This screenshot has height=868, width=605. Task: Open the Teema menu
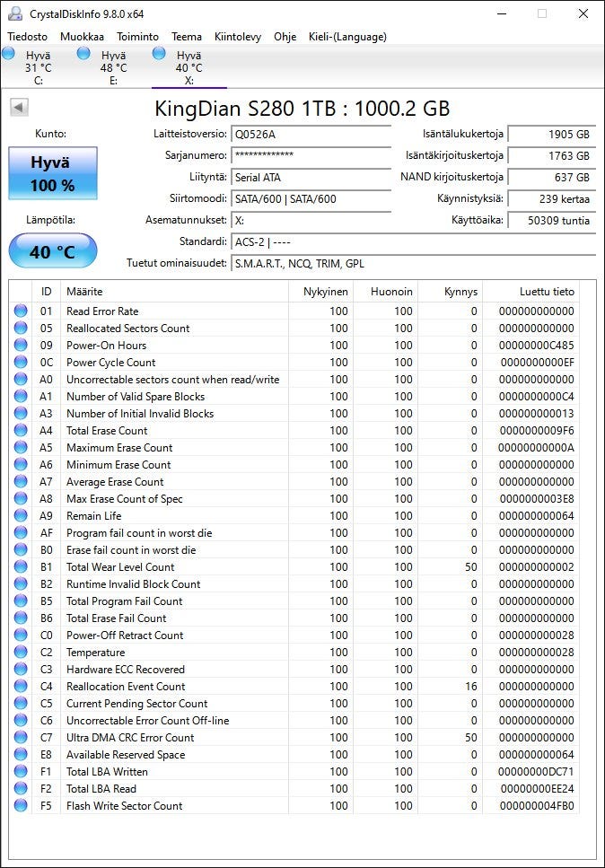[187, 37]
